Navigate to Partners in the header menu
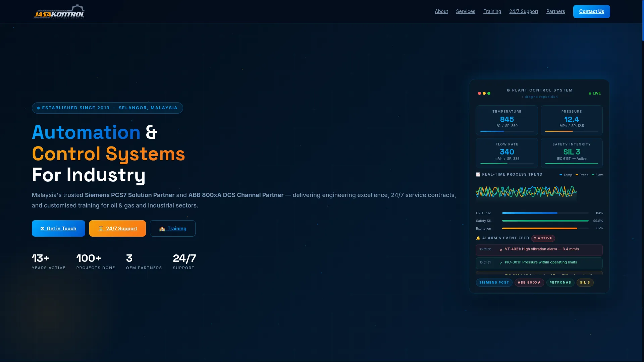This screenshot has height=362, width=644. (555, 11)
